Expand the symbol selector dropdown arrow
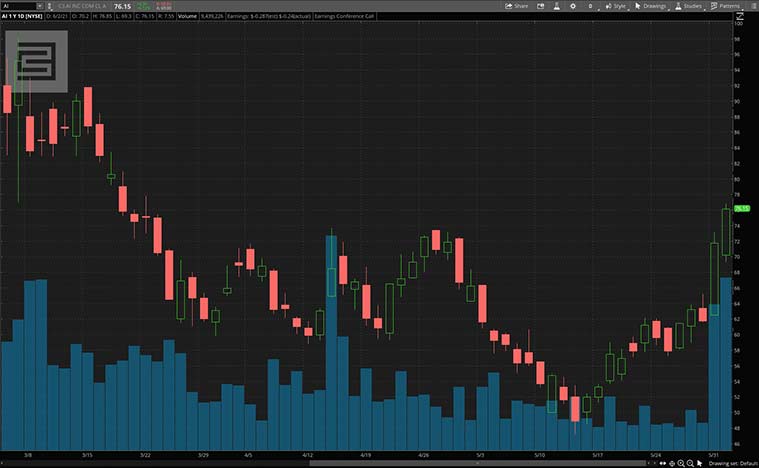The height and width of the screenshot is (468, 759). click(x=39, y=6)
